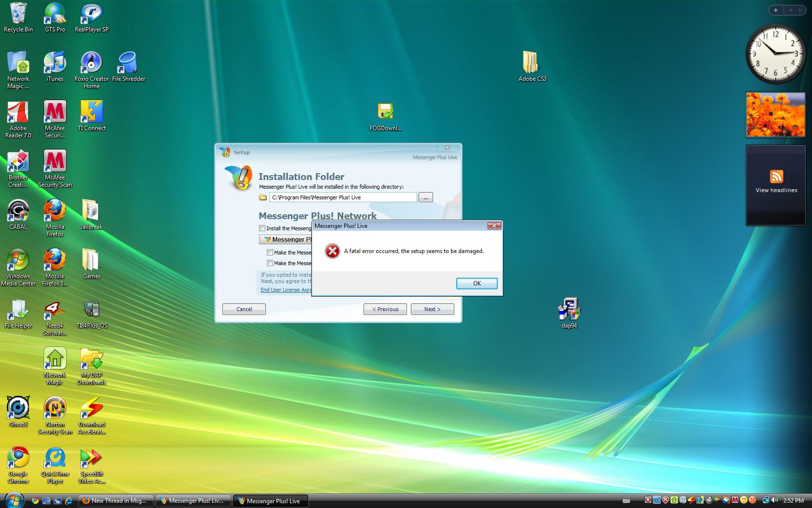Screen dimensions: 812x508
Task: Select the dap94 installer icon
Action: pos(569,310)
